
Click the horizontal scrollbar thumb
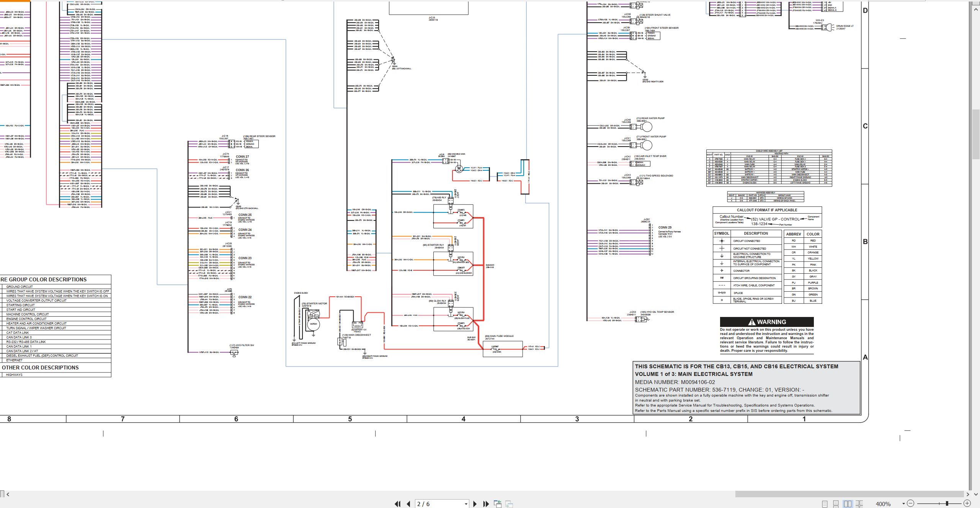tap(849, 494)
